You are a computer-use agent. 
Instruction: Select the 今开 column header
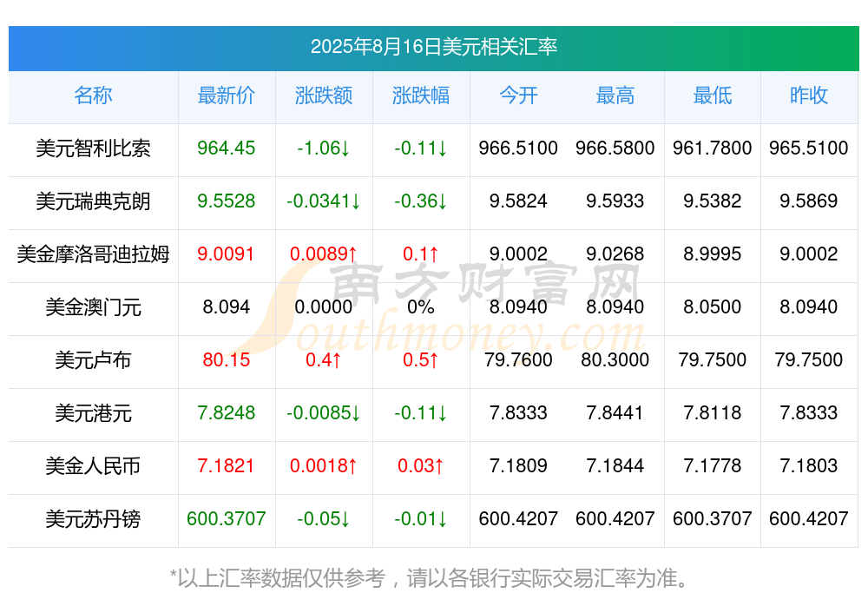coord(518,96)
